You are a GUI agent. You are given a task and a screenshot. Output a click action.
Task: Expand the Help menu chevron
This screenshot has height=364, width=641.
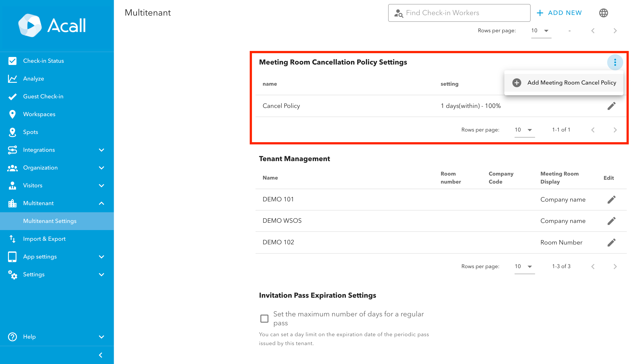(101, 336)
